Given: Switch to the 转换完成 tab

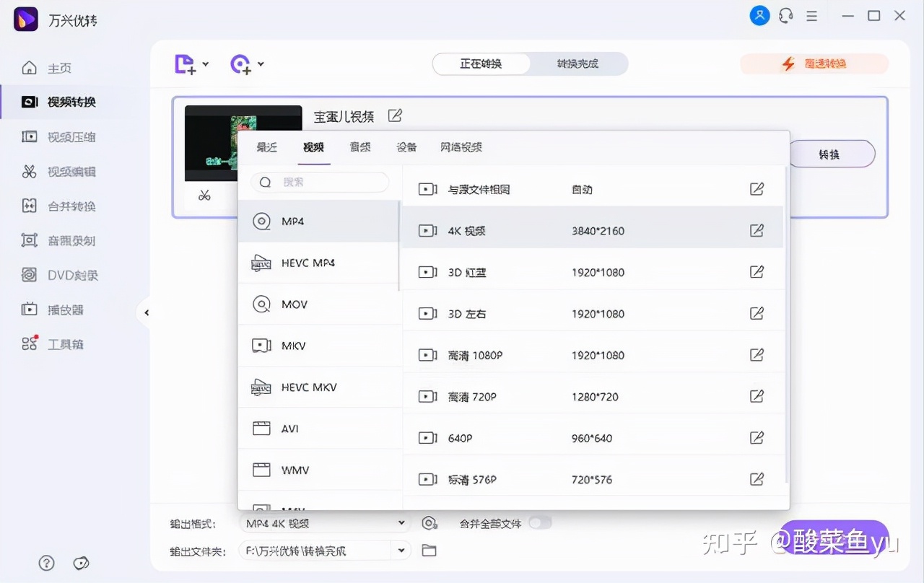Looking at the screenshot, I should [578, 63].
